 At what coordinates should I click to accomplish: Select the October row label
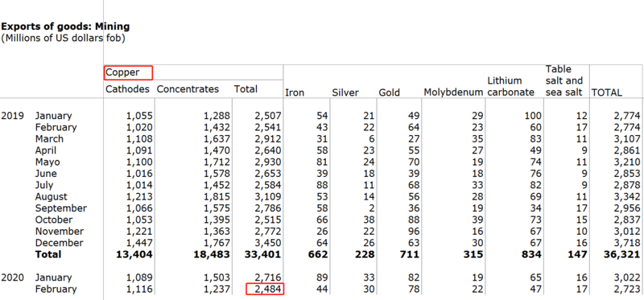click(54, 220)
